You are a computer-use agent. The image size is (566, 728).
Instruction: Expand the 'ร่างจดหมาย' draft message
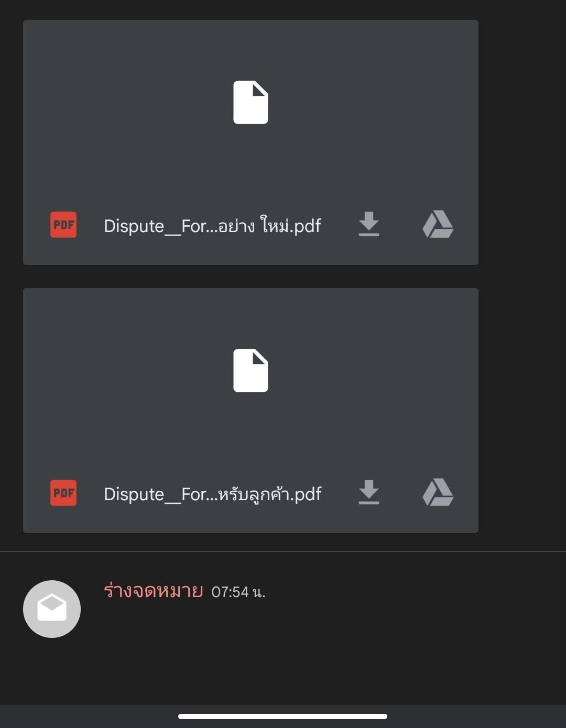[153, 591]
